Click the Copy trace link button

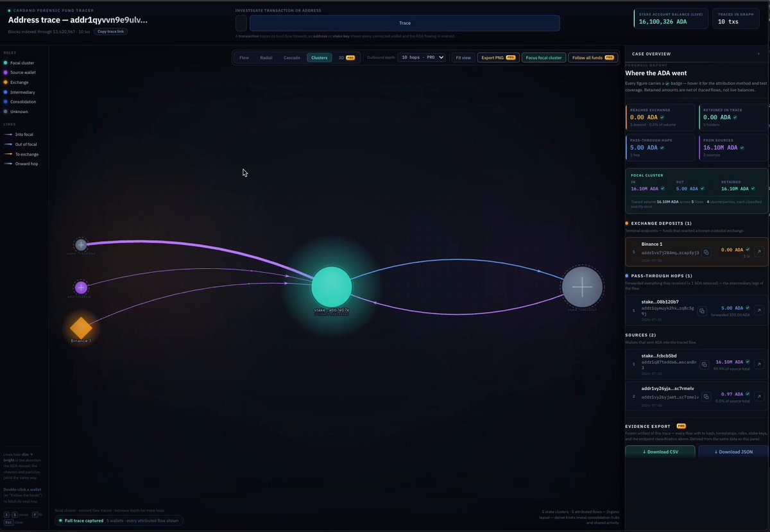tap(111, 31)
